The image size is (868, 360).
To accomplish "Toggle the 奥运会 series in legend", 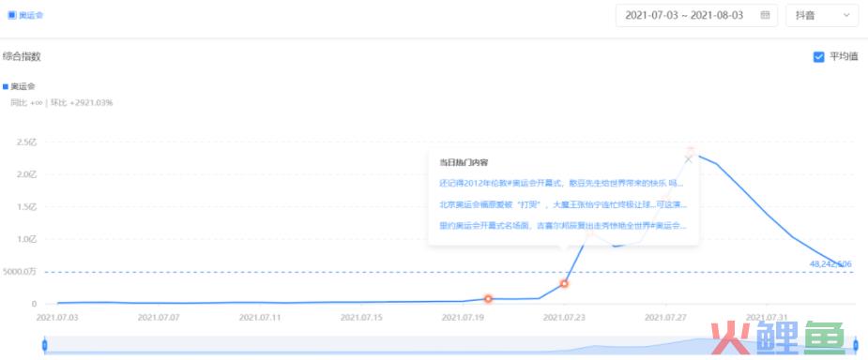I will tap(20, 86).
